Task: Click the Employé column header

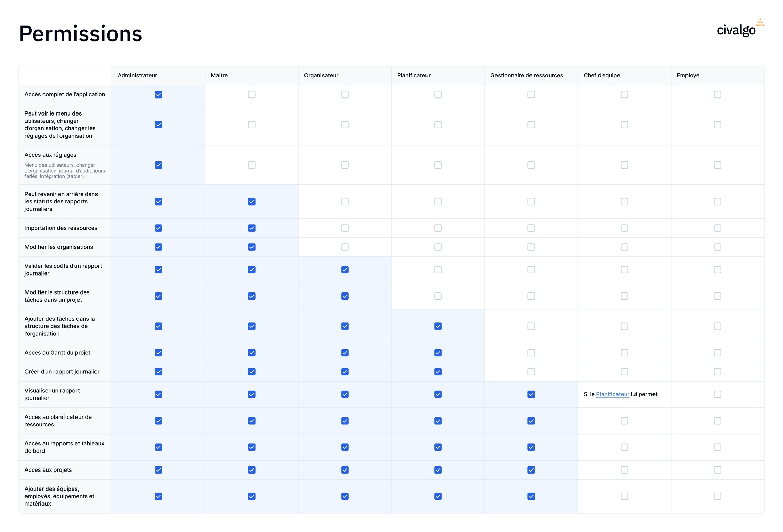Action: point(688,75)
